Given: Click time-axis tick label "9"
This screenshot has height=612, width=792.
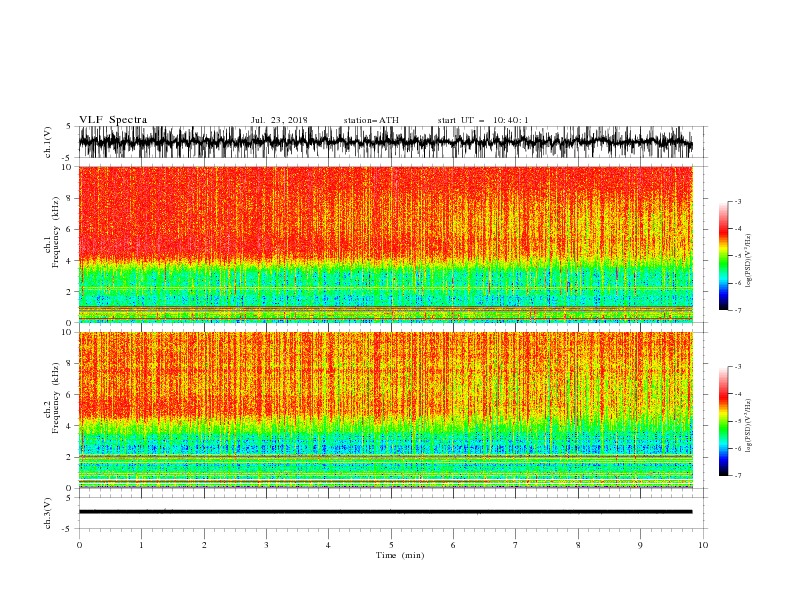Looking at the screenshot, I should click(x=640, y=545).
